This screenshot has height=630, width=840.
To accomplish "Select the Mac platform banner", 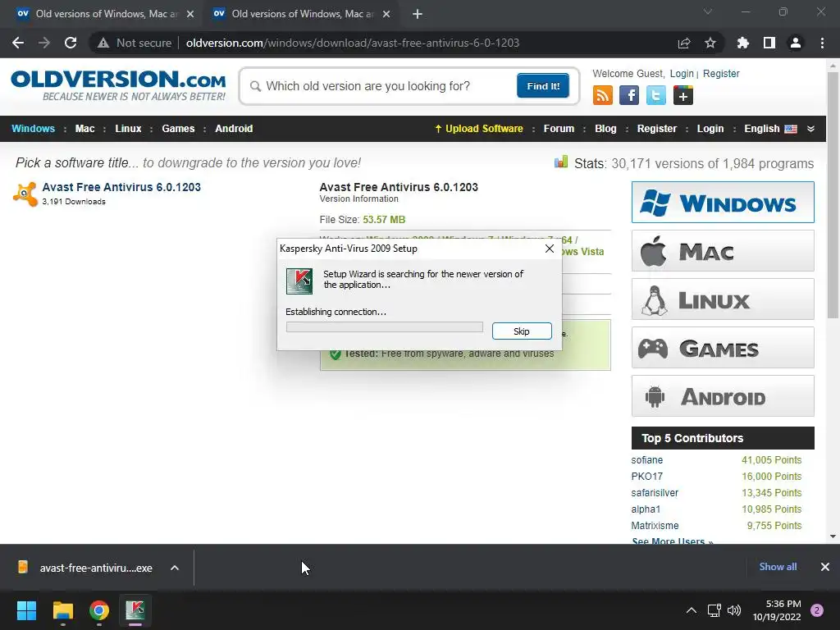I will [x=723, y=251].
